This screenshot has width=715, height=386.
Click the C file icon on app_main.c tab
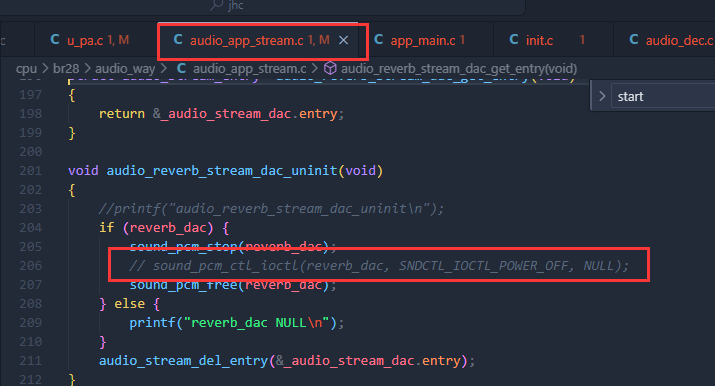pyautogui.click(x=378, y=40)
